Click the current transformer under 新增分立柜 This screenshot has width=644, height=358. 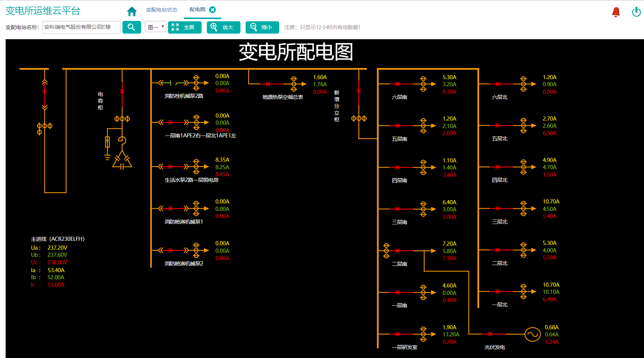pyautogui.click(x=359, y=119)
